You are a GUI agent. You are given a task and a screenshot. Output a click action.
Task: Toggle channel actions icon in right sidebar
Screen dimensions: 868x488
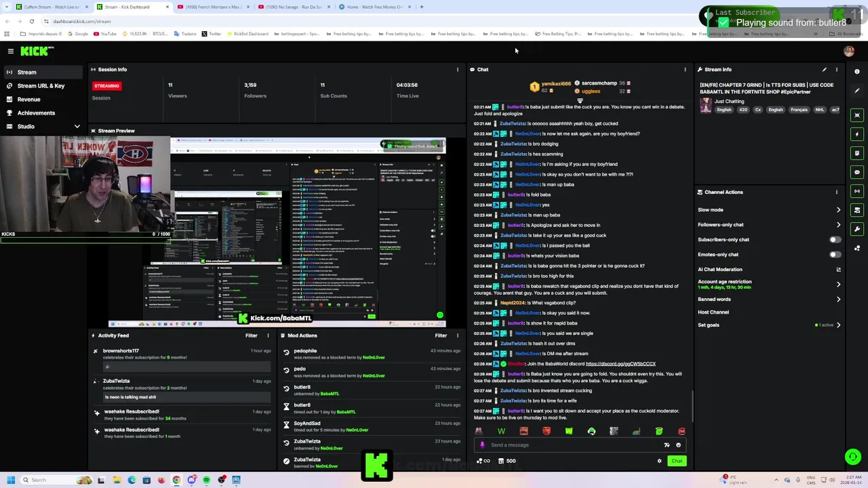[857, 209]
